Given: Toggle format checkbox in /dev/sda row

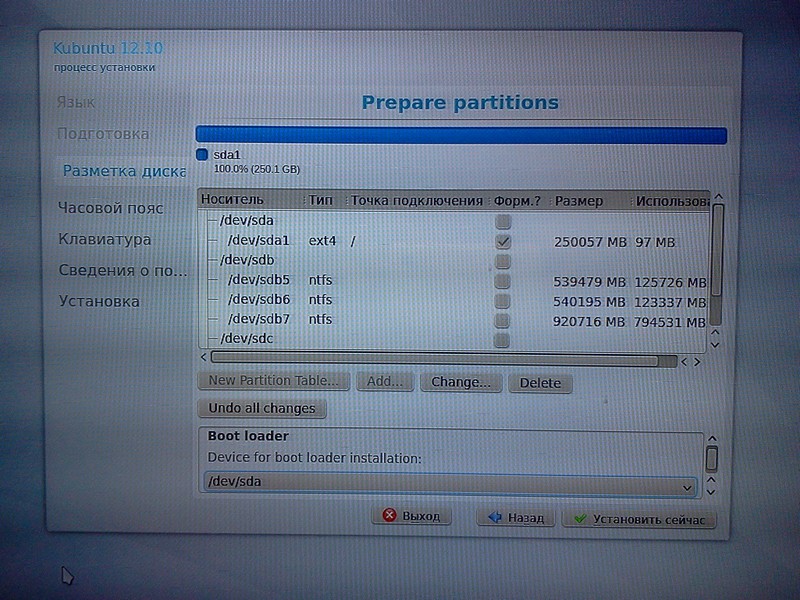Looking at the screenshot, I should pyautogui.click(x=503, y=221).
